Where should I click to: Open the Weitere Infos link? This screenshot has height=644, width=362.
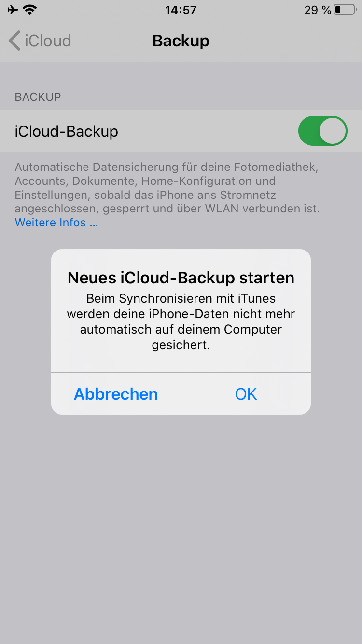click(56, 223)
